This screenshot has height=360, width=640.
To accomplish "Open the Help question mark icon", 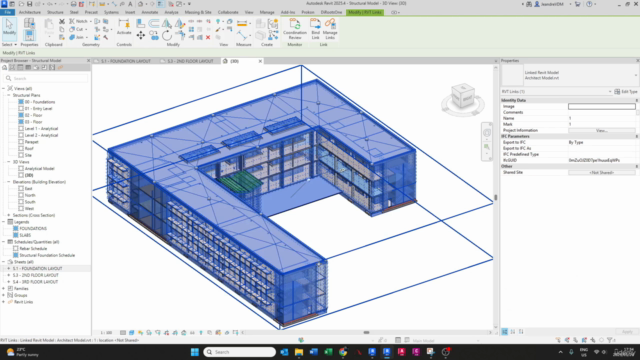I will 589,4.
